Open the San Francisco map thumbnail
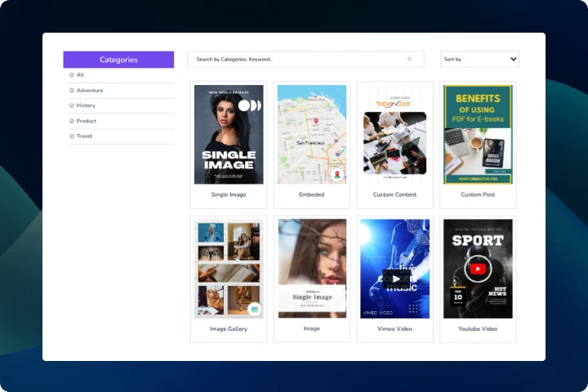 click(312, 134)
